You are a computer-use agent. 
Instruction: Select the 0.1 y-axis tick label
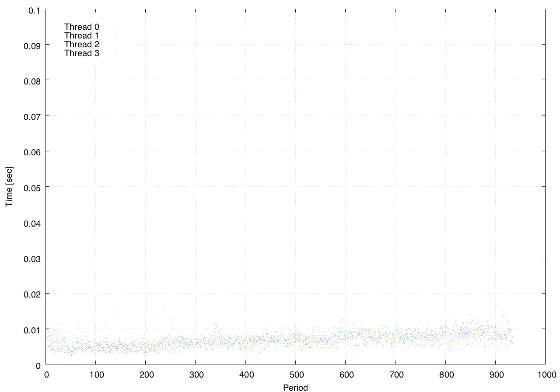[x=34, y=10]
